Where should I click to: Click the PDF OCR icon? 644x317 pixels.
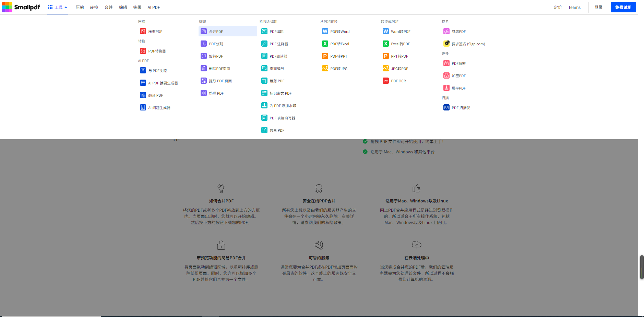pyautogui.click(x=386, y=81)
